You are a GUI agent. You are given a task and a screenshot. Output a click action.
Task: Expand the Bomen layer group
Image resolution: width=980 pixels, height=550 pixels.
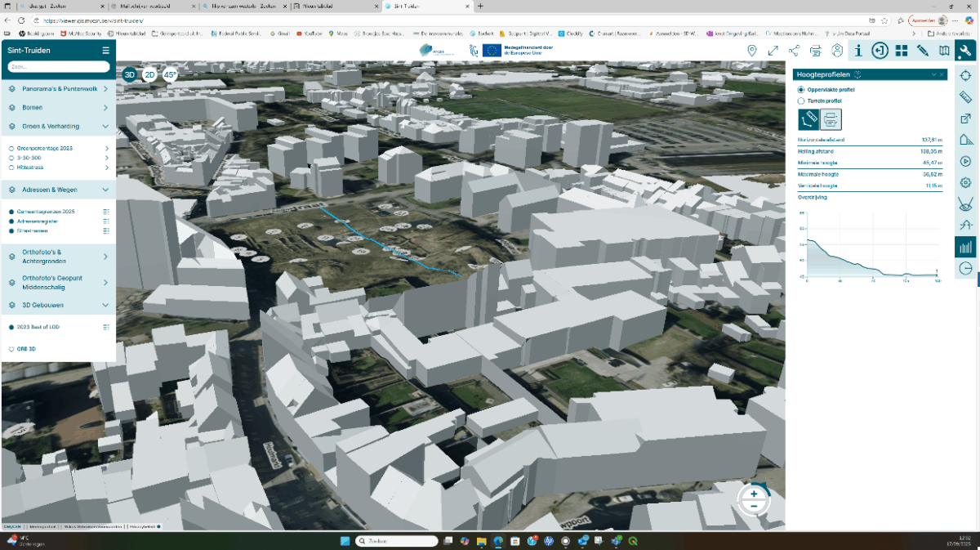click(105, 108)
